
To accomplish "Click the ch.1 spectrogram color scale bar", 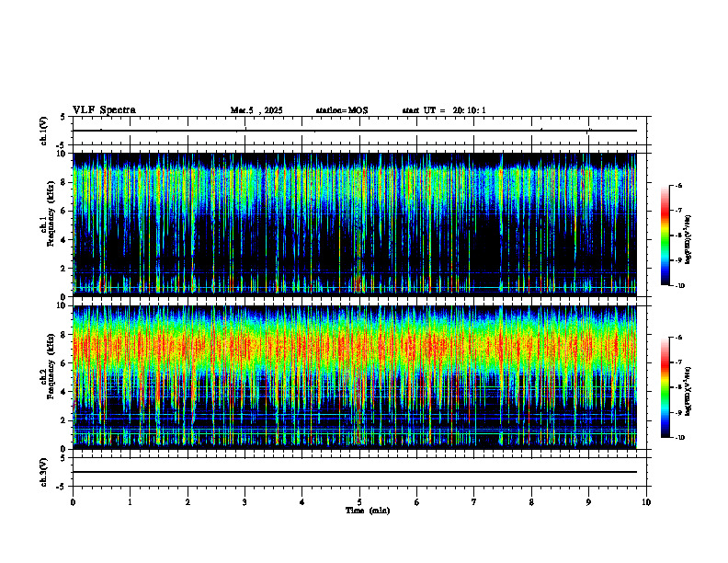I will pos(665,236).
